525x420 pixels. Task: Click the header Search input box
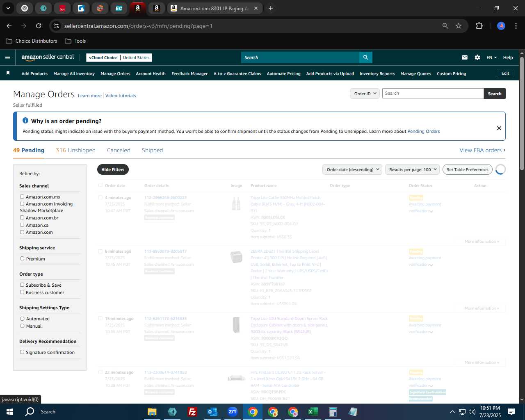(x=300, y=57)
